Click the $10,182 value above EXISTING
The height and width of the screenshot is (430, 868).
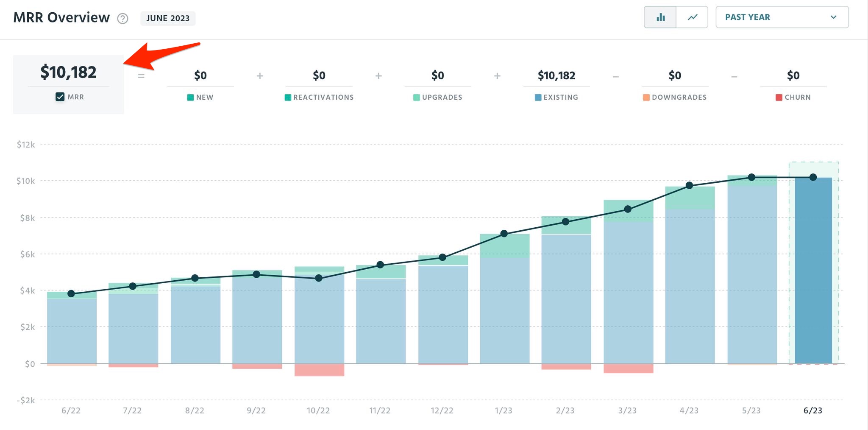[556, 75]
